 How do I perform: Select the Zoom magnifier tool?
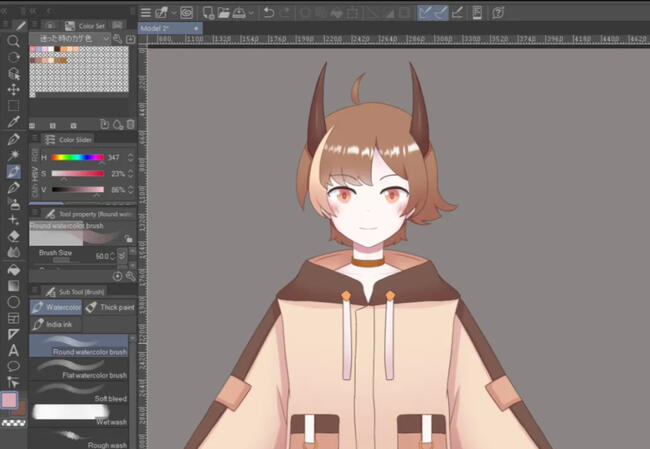(x=13, y=41)
